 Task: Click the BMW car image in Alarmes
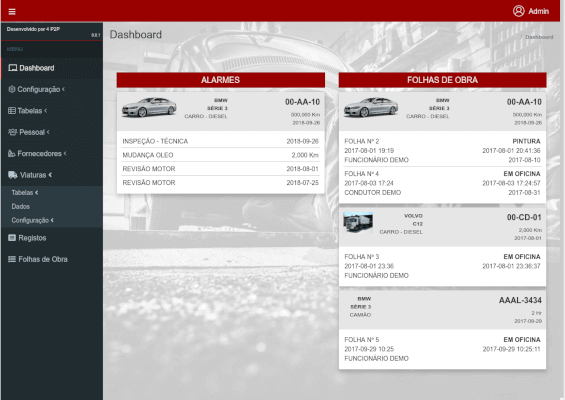[x=149, y=107]
